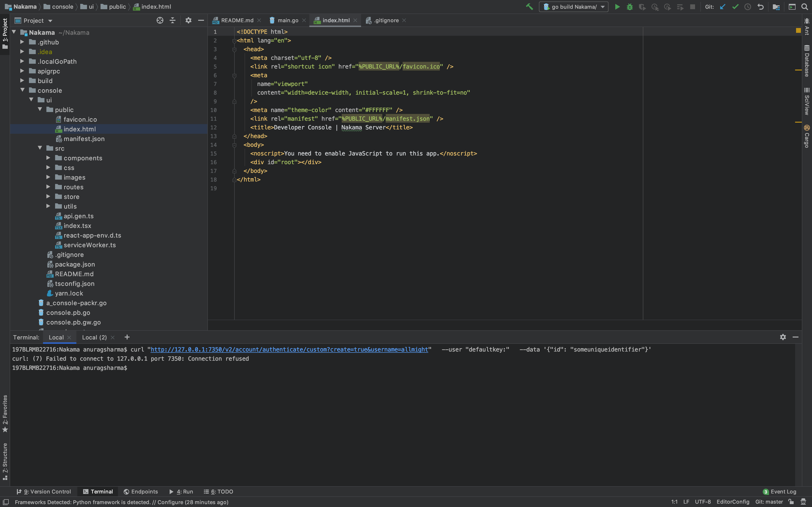Screen dimensions: 812x507
Task: Start debugging with the bug icon
Action: pyautogui.click(x=630, y=7)
